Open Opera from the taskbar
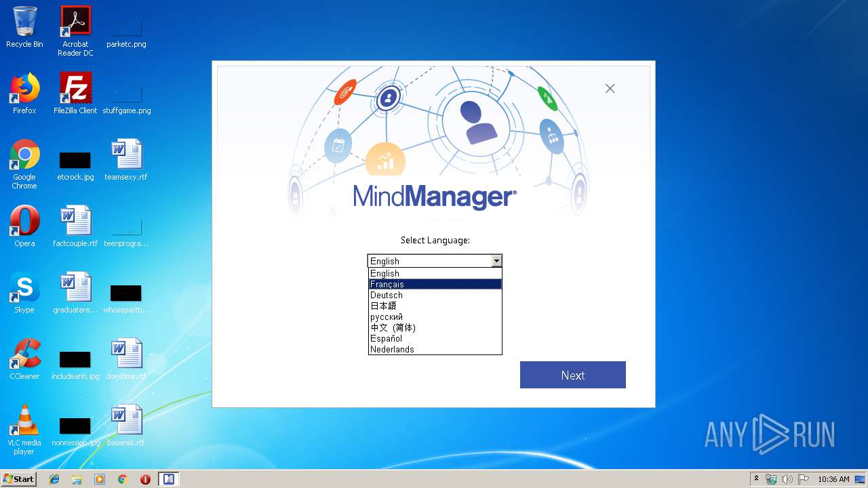Image resolution: width=868 pixels, height=488 pixels. 145,479
